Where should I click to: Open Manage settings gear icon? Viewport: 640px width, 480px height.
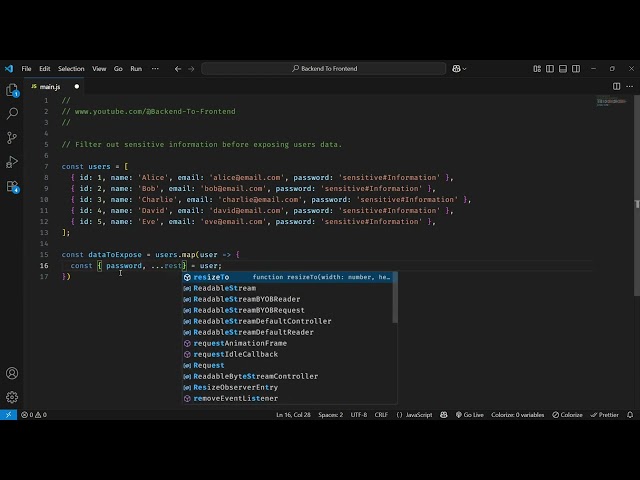click(x=12, y=397)
